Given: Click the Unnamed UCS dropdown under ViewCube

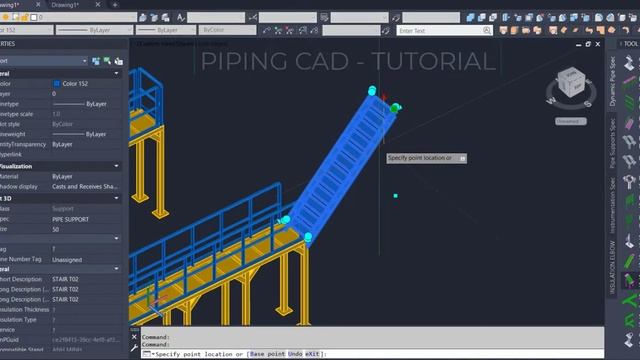Looking at the screenshot, I should click(571, 121).
